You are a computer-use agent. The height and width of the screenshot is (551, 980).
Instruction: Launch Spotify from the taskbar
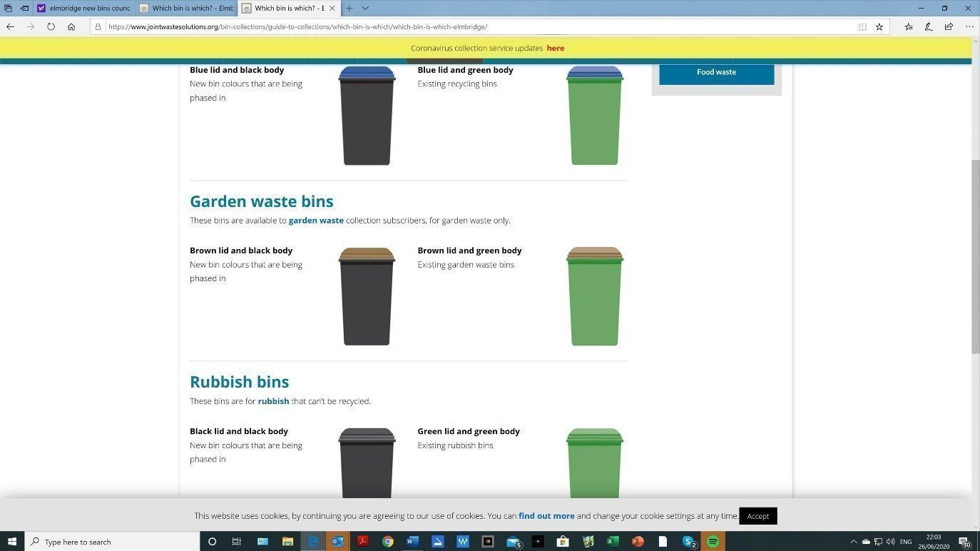[713, 541]
